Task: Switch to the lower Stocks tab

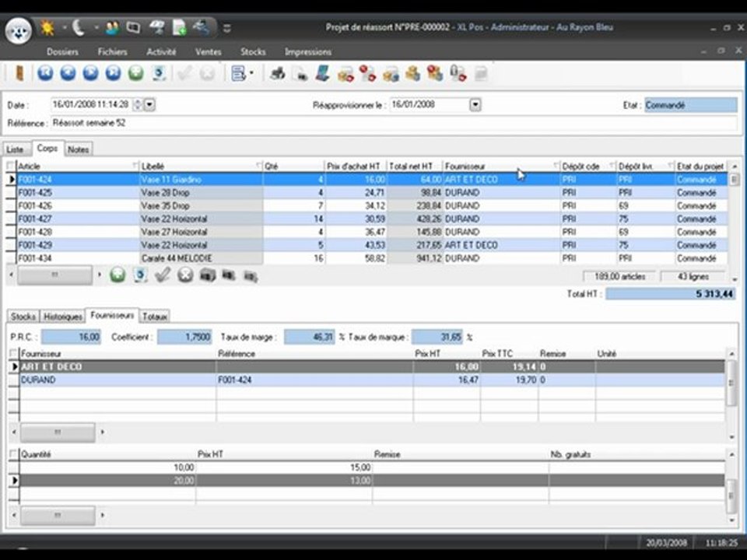Action: [23, 317]
